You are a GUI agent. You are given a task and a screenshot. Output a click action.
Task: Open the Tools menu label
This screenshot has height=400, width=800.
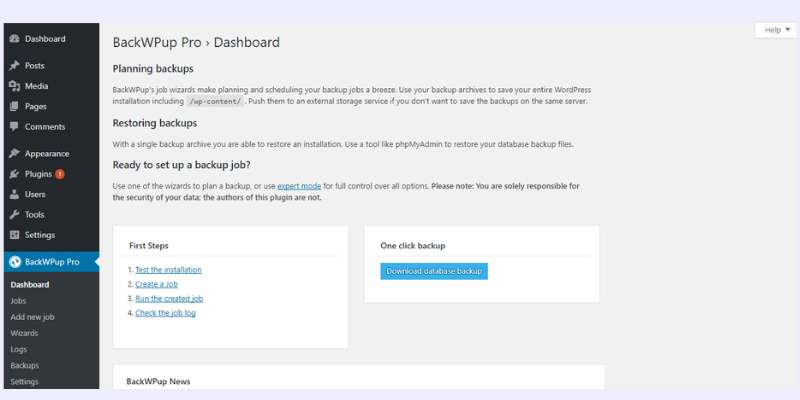(x=35, y=215)
